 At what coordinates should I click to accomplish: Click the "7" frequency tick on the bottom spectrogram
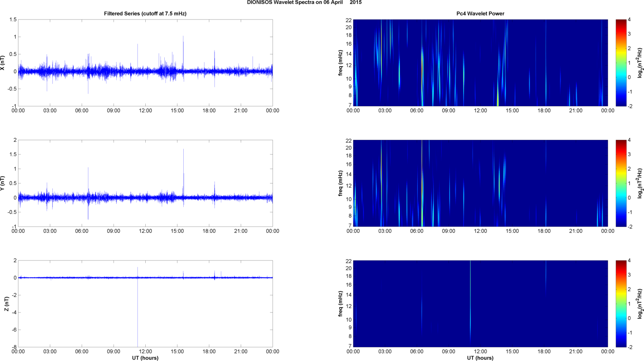pyautogui.click(x=350, y=346)
